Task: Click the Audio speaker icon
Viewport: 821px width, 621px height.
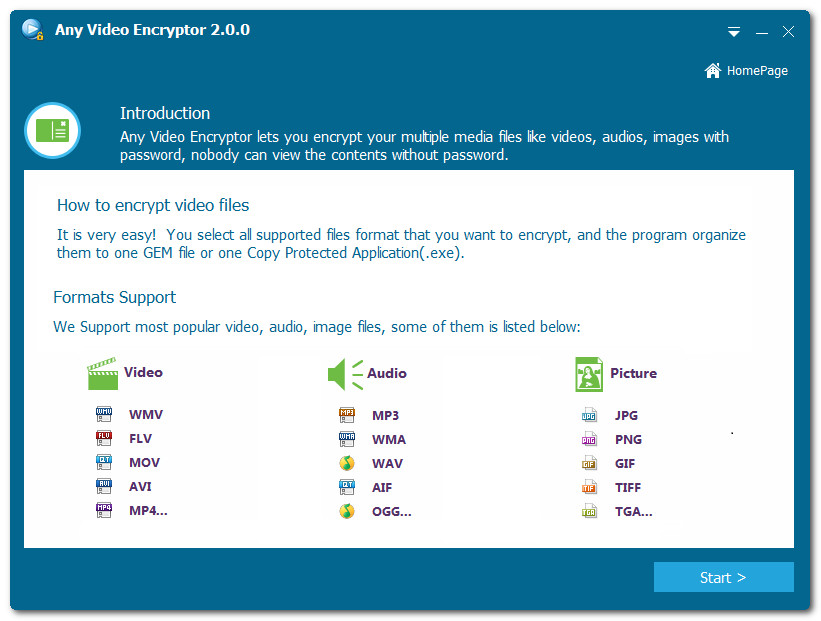Action: point(346,374)
